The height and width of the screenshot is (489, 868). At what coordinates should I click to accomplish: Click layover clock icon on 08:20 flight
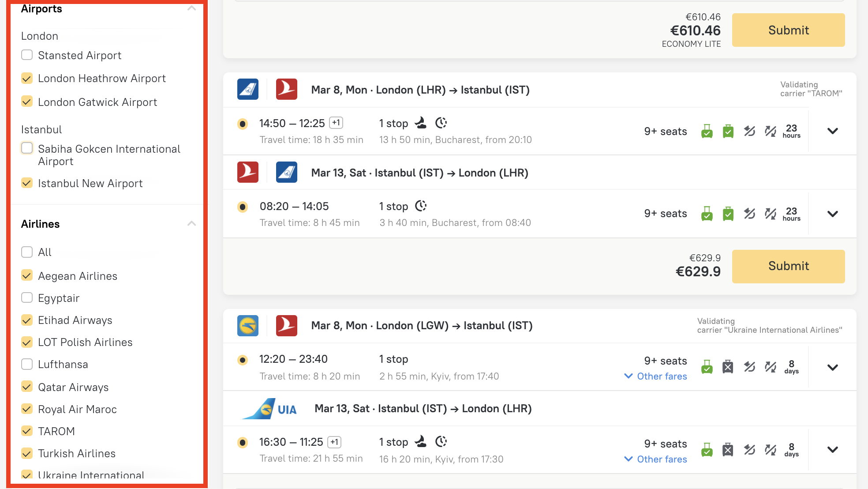pyautogui.click(x=421, y=206)
